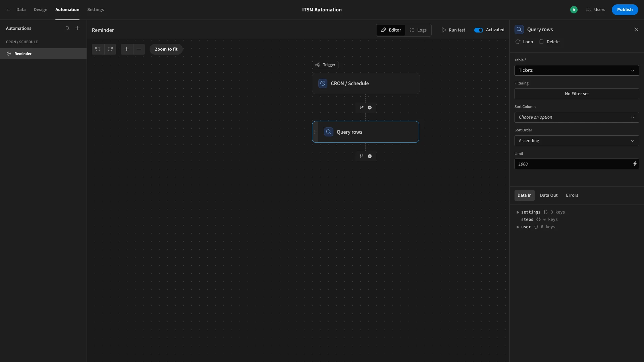
Task: Toggle the Activated switch
Action: 479,30
